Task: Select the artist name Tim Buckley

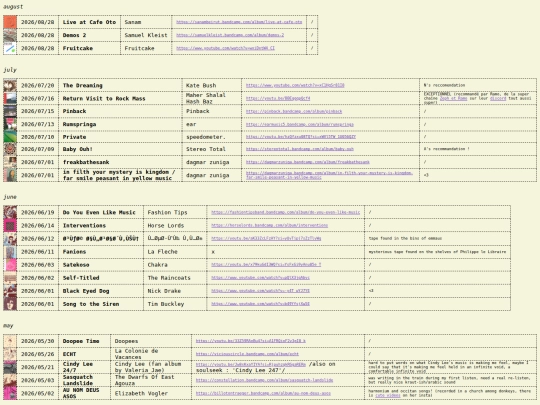Action: point(166,304)
